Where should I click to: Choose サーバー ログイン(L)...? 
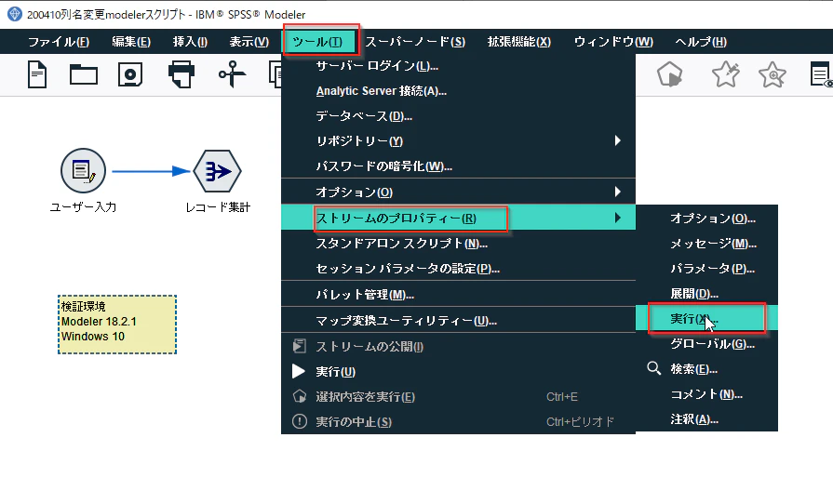point(458,66)
